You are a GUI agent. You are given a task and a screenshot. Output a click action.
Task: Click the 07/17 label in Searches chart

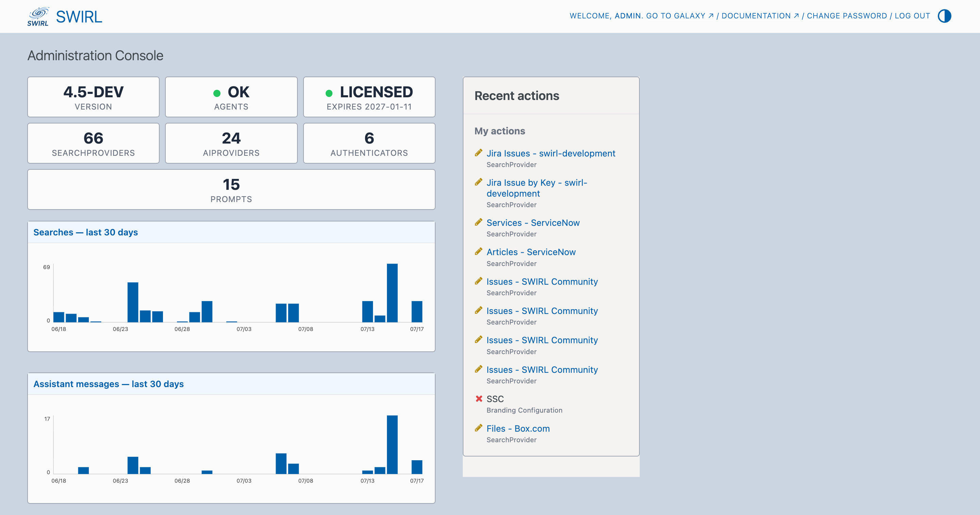pyautogui.click(x=416, y=329)
